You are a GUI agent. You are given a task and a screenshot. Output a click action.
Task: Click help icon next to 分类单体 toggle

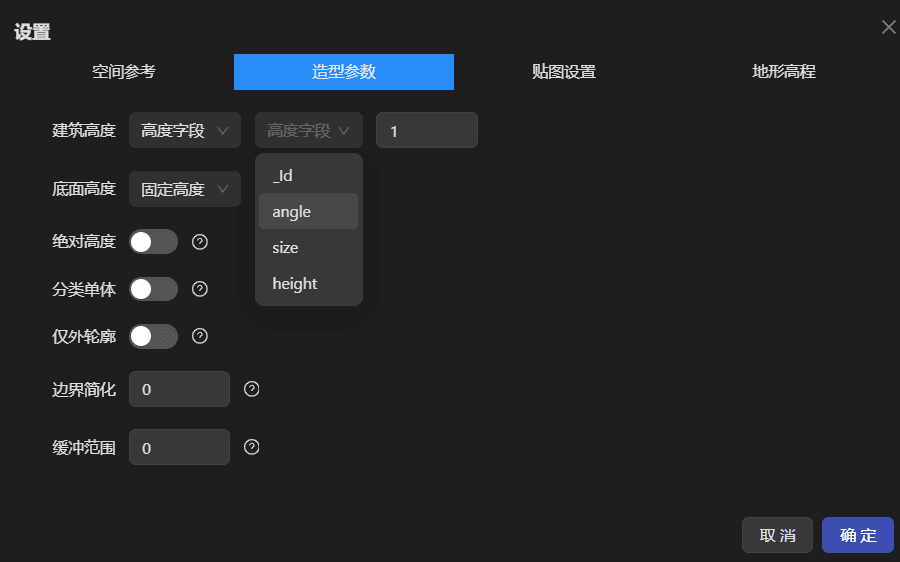coord(200,289)
